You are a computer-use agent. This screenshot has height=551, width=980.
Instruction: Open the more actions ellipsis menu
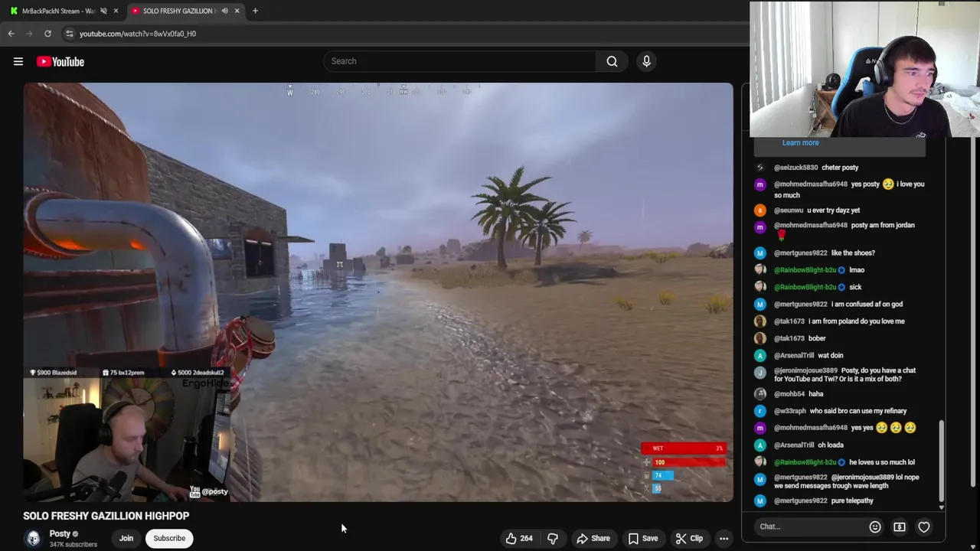click(x=724, y=539)
